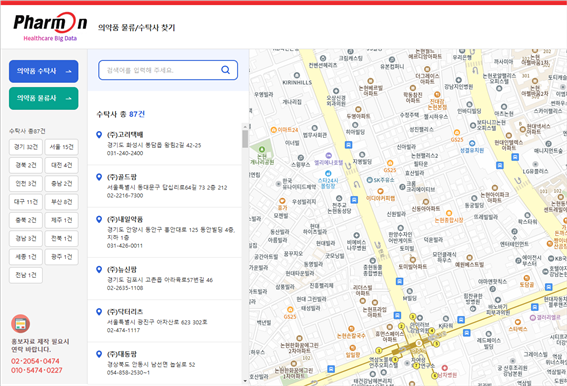This screenshot has height=386, width=567.
Task: Click the GS25 icon near 태성빌라
Action: (x=290, y=310)
